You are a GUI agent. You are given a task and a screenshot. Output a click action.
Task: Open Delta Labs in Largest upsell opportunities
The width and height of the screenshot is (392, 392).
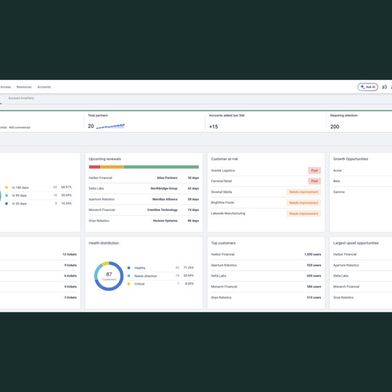tap(341, 276)
